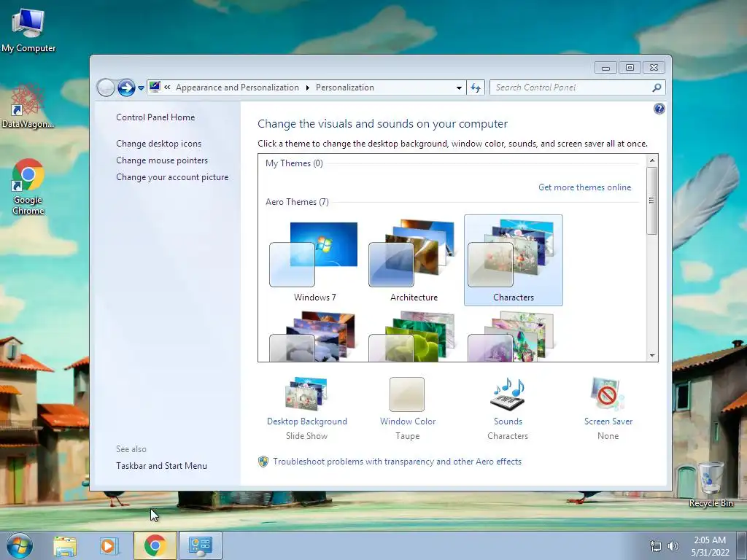Image resolution: width=747 pixels, height=560 pixels.
Task: Open the help question mark icon
Action: [x=659, y=109]
